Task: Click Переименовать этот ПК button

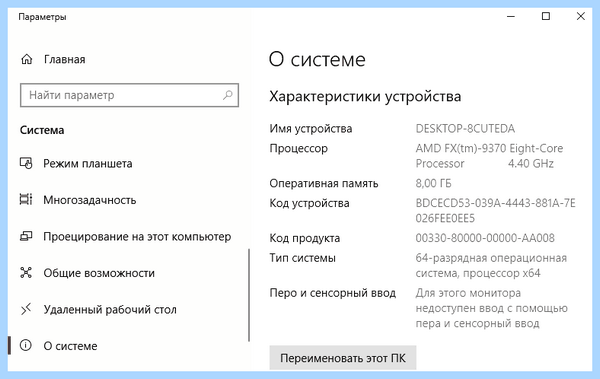Action: pos(343,358)
